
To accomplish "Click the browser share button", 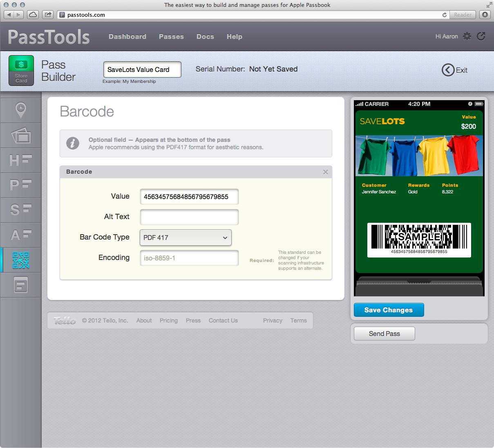I will pos(48,15).
